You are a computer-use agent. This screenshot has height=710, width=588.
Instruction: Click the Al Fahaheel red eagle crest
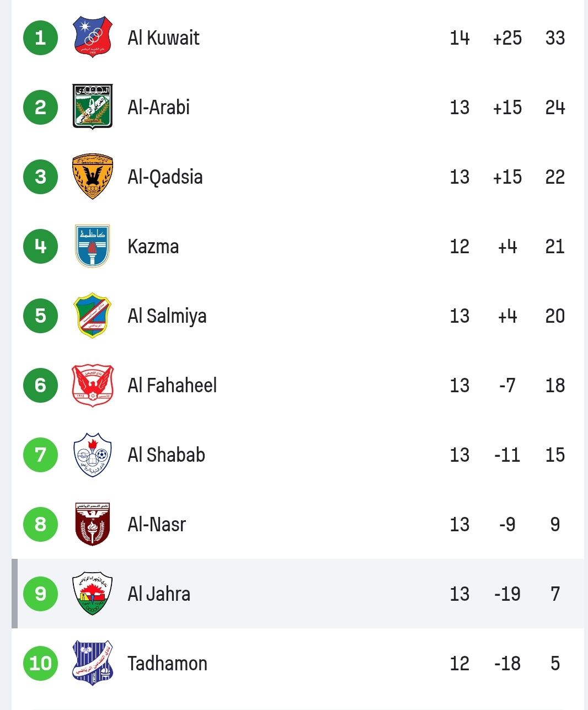[93, 385]
